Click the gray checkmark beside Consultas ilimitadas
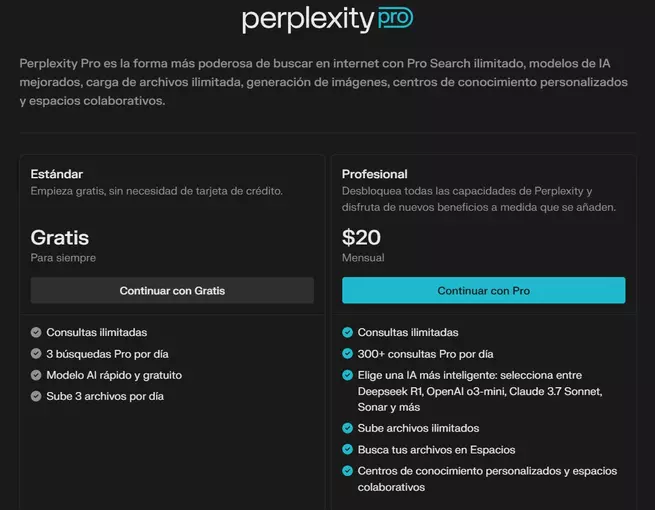Viewport: 655px width, 510px height. pyautogui.click(x=36, y=332)
